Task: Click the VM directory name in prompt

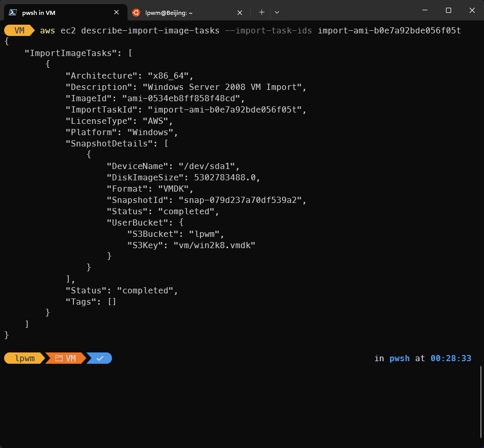Action: point(71,358)
